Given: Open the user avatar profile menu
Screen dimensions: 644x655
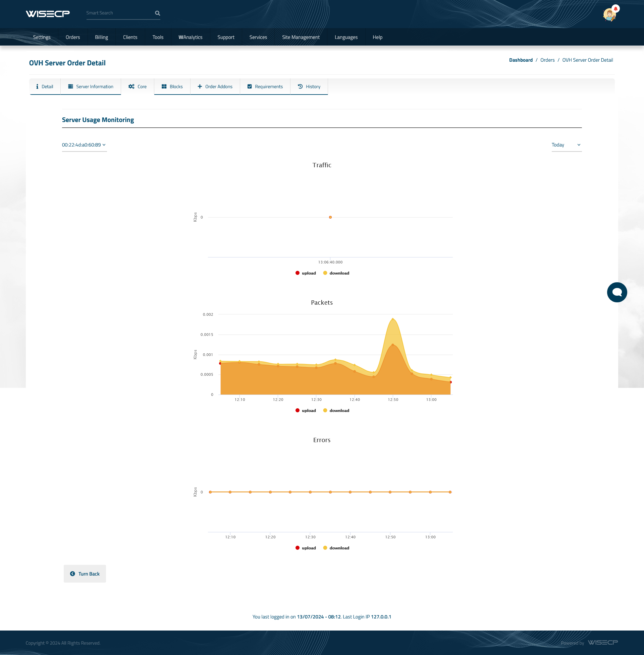Looking at the screenshot, I should point(609,15).
